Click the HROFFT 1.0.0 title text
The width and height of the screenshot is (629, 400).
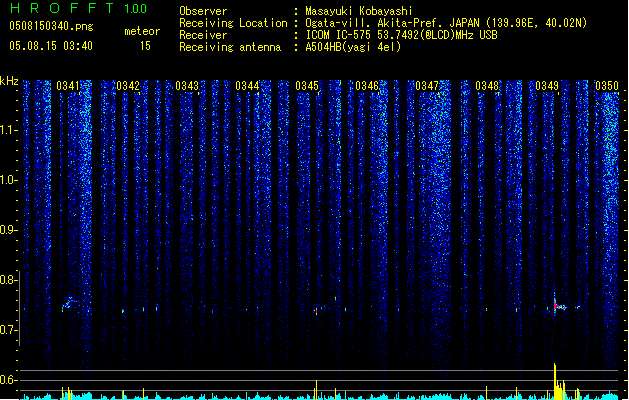[x=79, y=8]
